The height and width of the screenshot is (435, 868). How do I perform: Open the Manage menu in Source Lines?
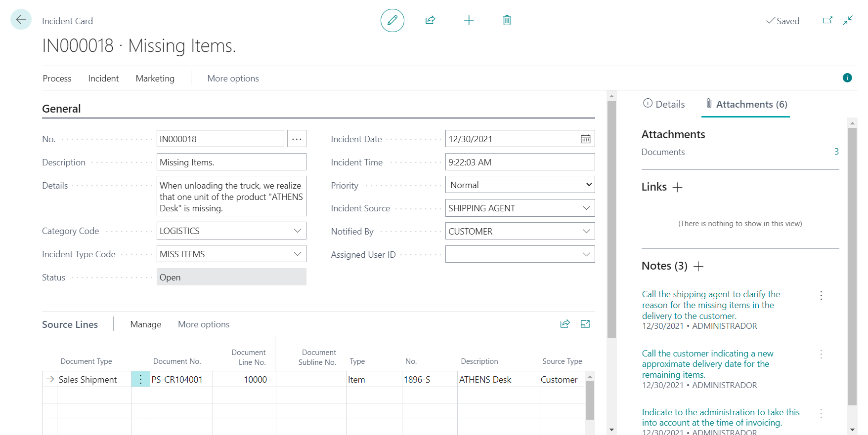[145, 324]
